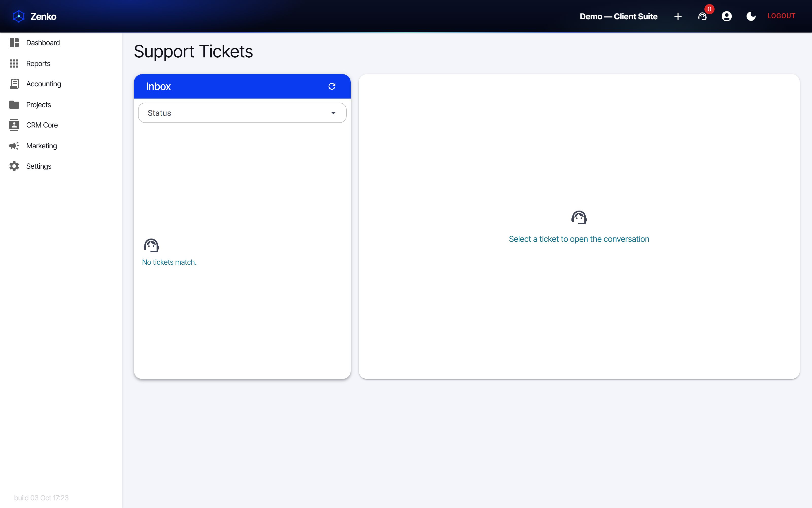The height and width of the screenshot is (508, 812).
Task: Click the Accounting receipt icon
Action: 14,84
